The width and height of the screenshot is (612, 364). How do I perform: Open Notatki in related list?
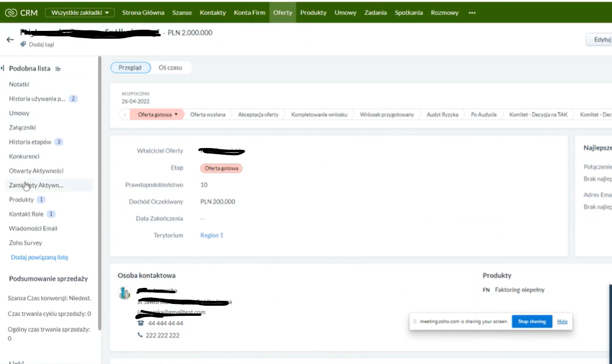[19, 84]
